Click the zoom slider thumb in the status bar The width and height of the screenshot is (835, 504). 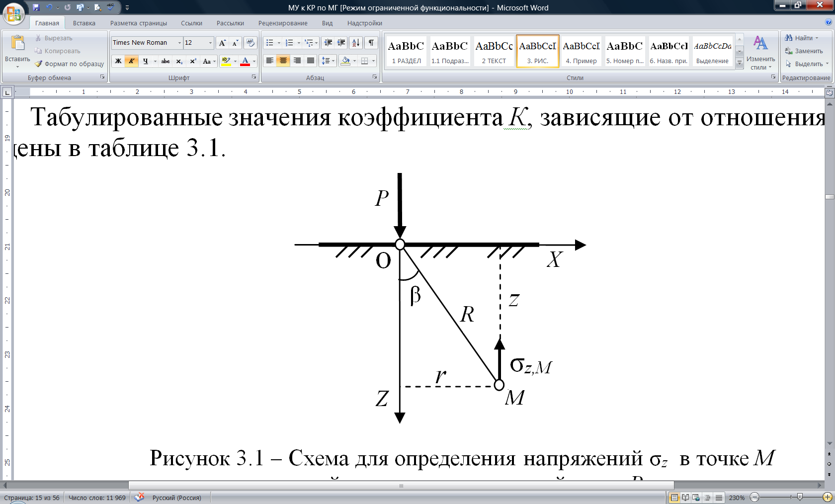799,497
